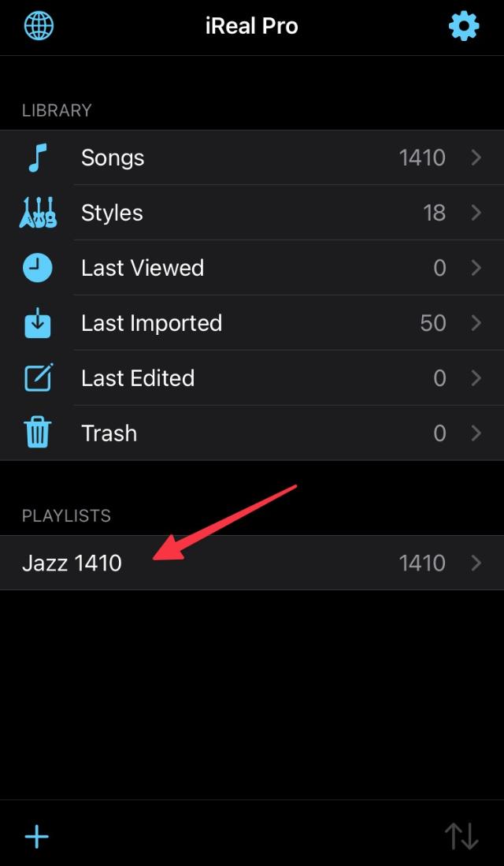The height and width of the screenshot is (866, 504).
Task: Add a new playlist with the plus button
Action: (x=36, y=837)
